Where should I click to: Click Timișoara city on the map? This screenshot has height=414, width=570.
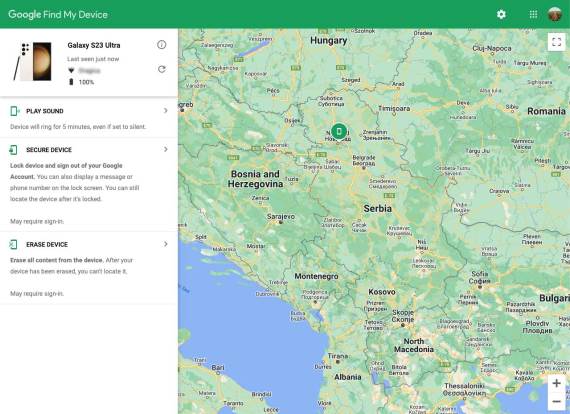pyautogui.click(x=394, y=108)
